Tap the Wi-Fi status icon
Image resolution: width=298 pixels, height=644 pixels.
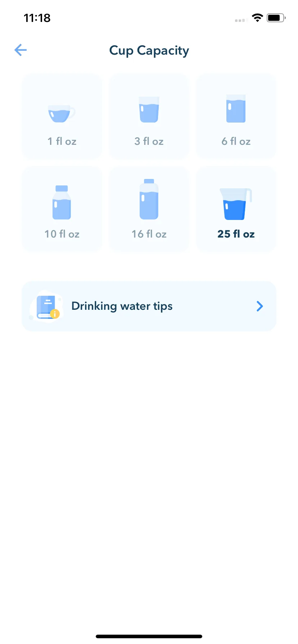tap(257, 18)
